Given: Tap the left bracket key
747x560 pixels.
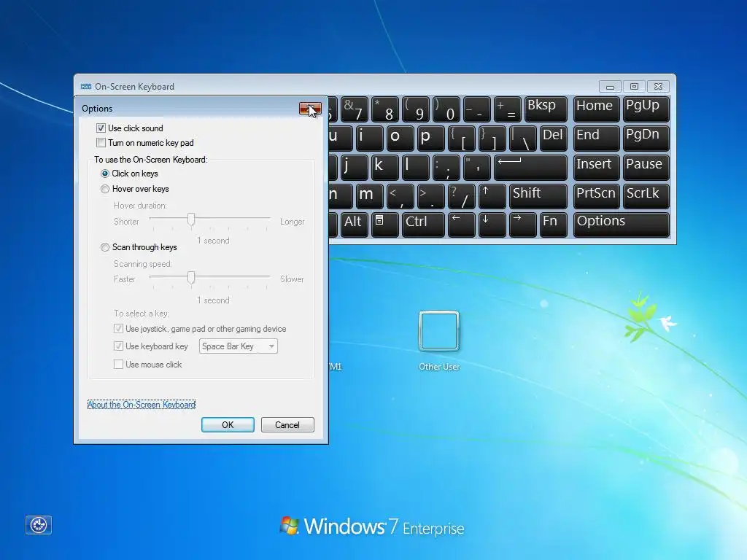Looking at the screenshot, I should point(461,138).
